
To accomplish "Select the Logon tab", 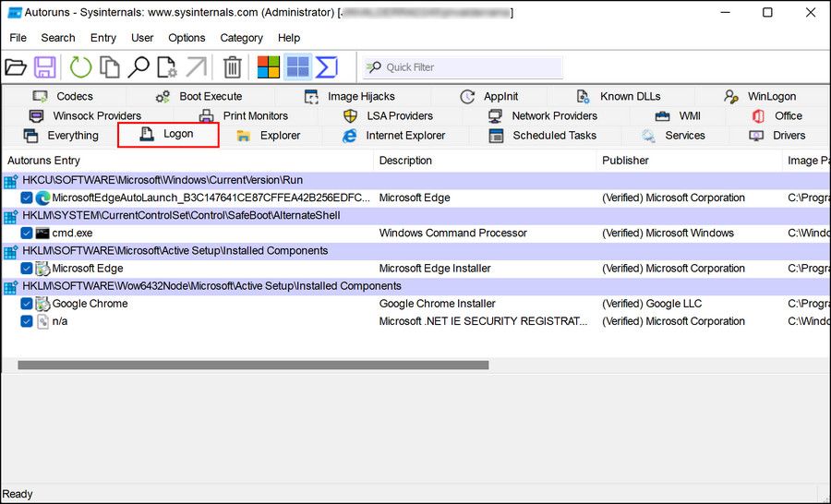I will coord(167,135).
